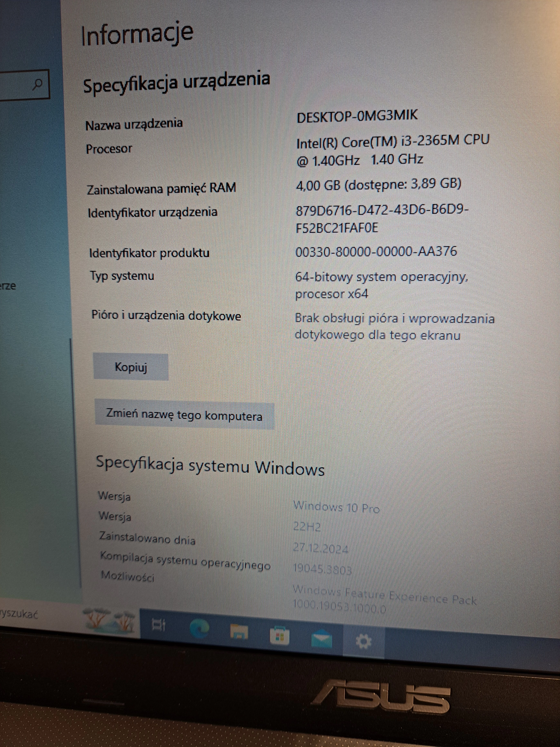Select OS build value 19045.3803

click(x=322, y=569)
